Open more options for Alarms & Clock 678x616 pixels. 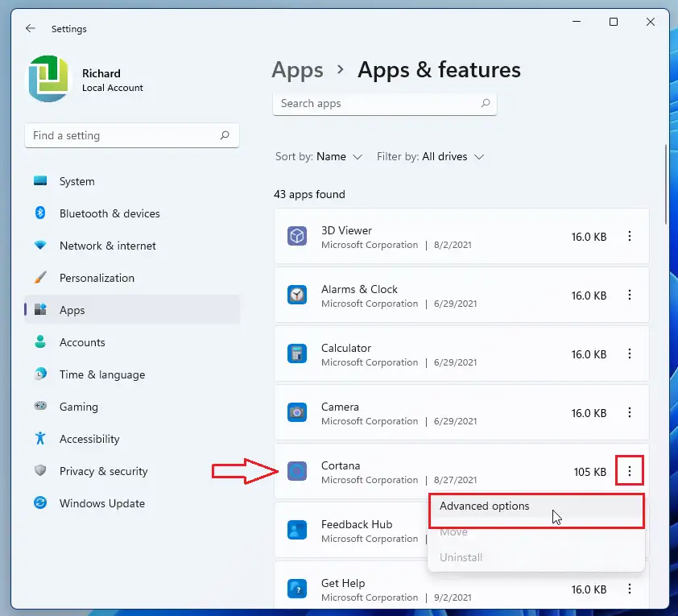(630, 295)
